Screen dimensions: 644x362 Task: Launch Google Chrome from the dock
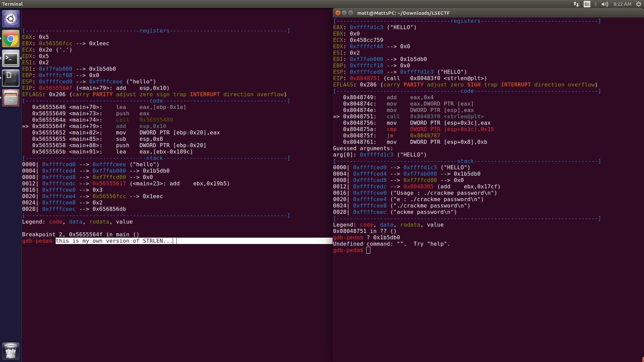pos(11,39)
